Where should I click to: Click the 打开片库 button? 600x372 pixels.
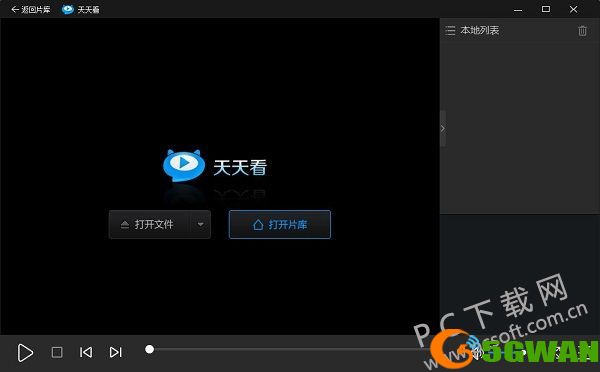280,224
